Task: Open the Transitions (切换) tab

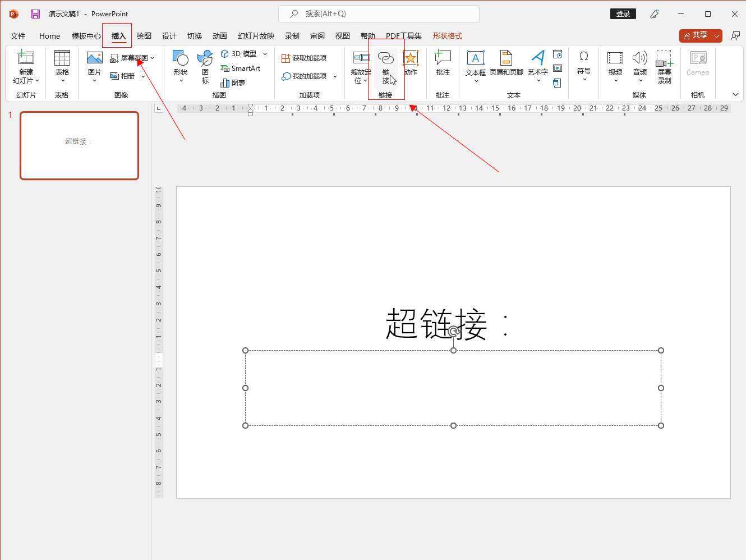Action: (195, 36)
